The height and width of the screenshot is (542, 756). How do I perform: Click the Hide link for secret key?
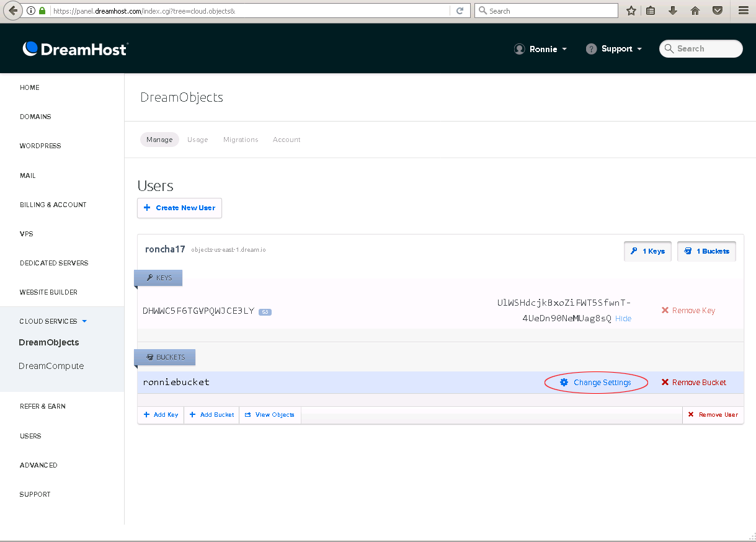(623, 319)
